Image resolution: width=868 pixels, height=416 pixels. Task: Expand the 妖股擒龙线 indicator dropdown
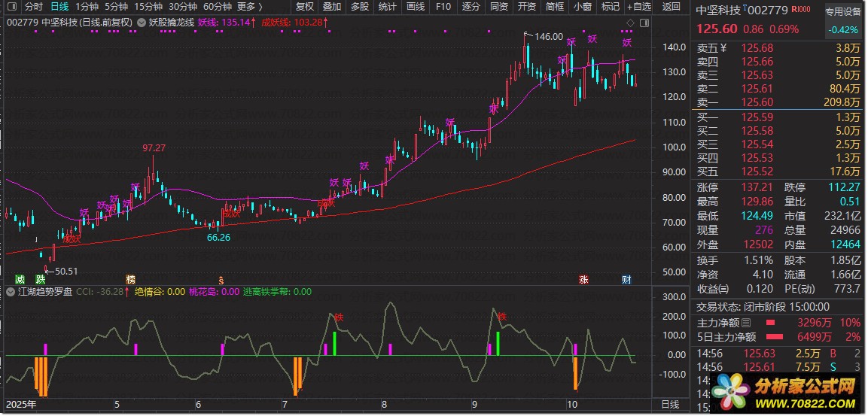click(142, 23)
